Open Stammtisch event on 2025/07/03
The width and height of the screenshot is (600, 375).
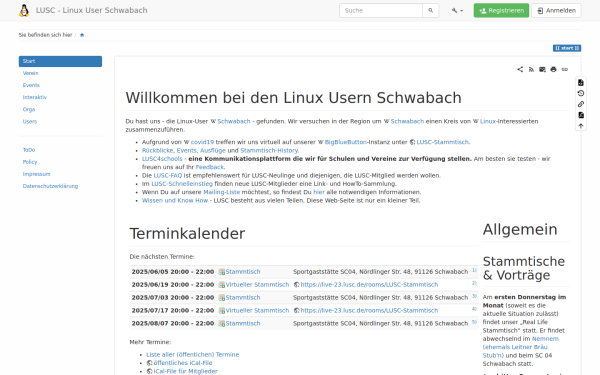tap(243, 298)
